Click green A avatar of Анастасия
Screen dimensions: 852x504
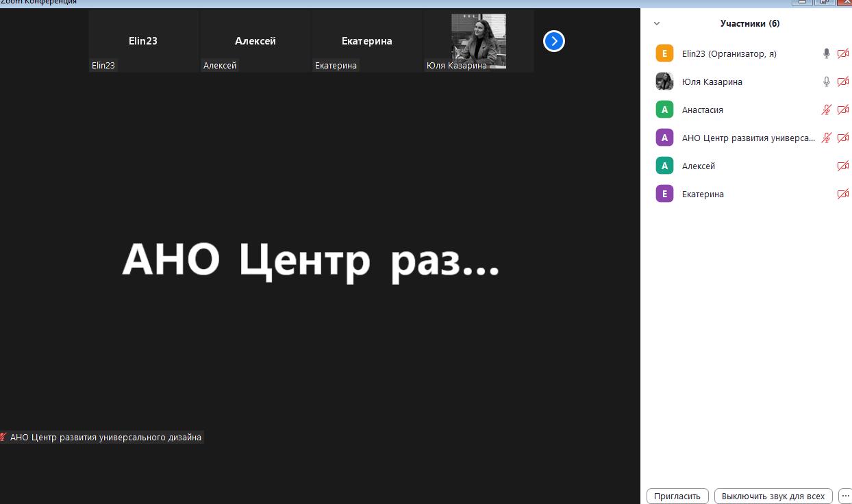tap(664, 110)
